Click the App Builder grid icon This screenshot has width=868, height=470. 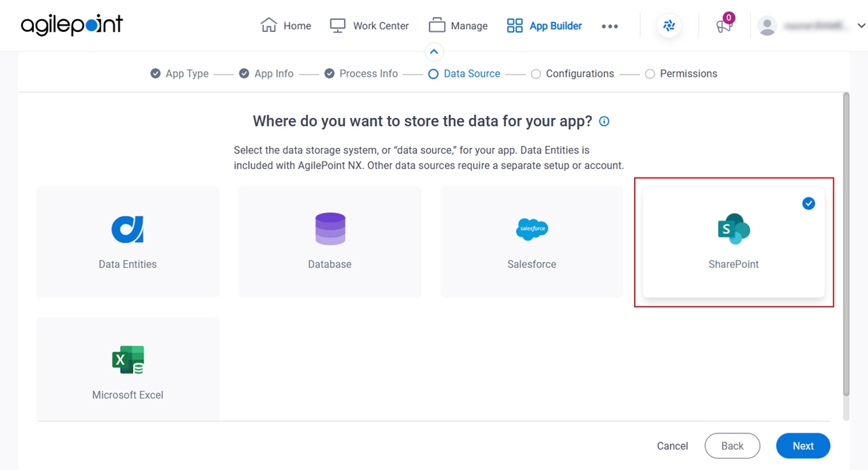[x=515, y=26]
